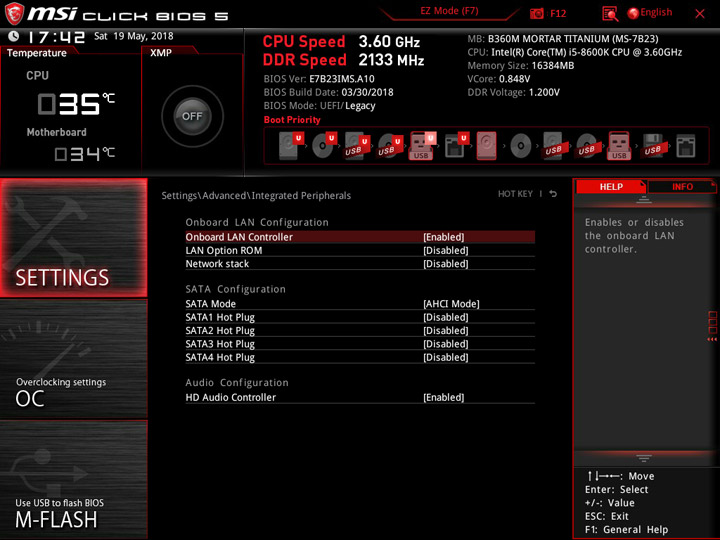This screenshot has height=540, width=720.
Task: Click the BIOS Ver E7B23IMS.A10 text
Action: (319, 79)
